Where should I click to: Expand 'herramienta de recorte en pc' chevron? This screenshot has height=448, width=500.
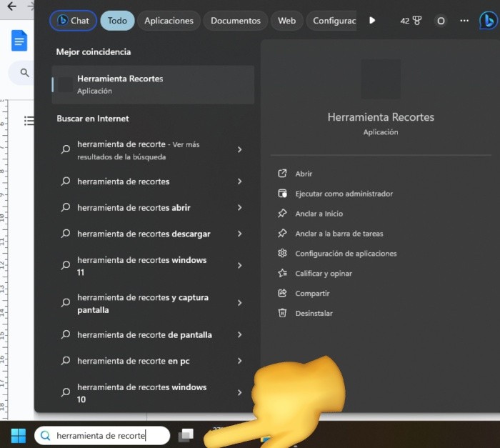pyautogui.click(x=239, y=362)
